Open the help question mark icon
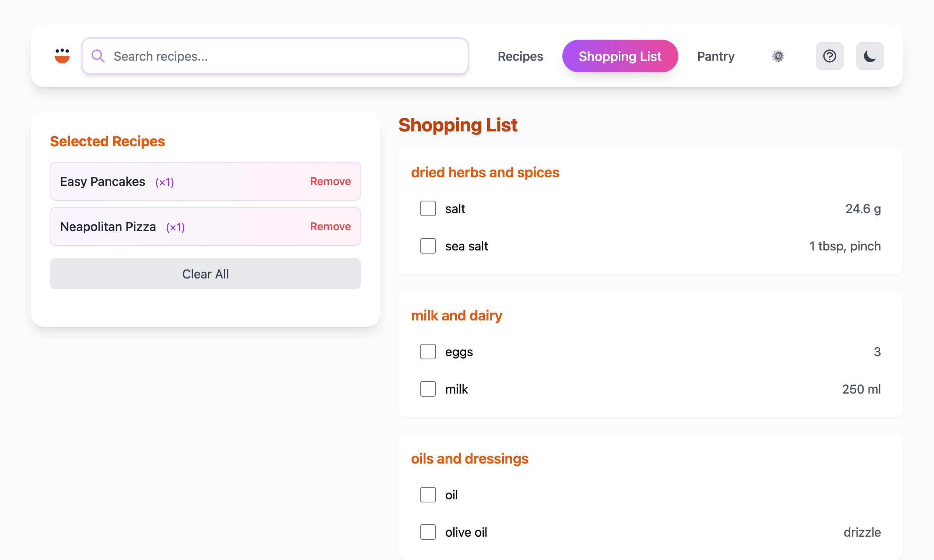Screen dimensions: 934x560 pos(829,56)
